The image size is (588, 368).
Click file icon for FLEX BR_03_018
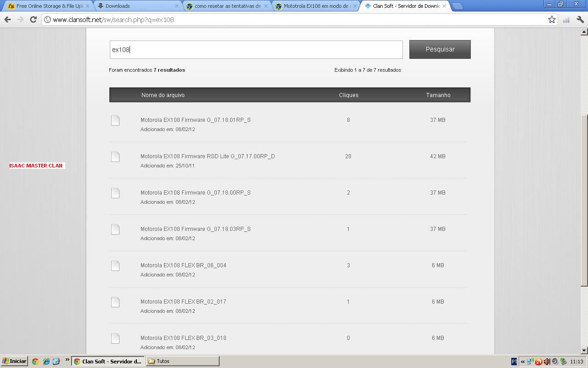pos(115,338)
